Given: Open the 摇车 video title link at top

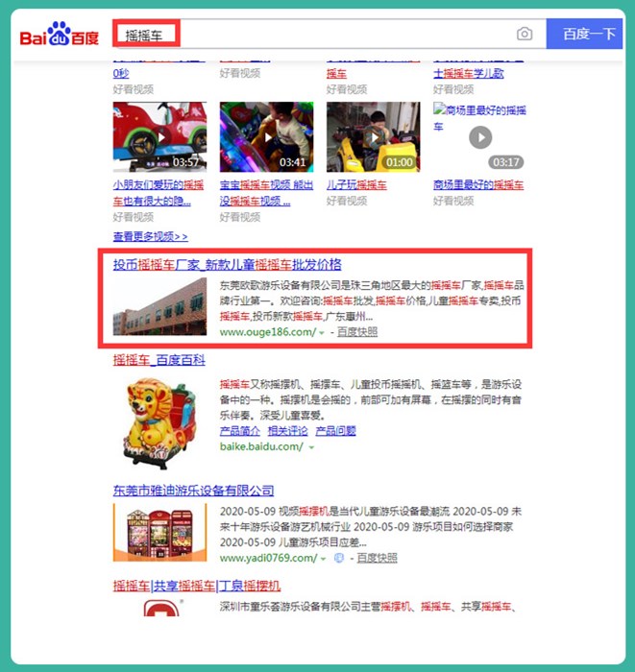Looking at the screenshot, I should tap(336, 73).
